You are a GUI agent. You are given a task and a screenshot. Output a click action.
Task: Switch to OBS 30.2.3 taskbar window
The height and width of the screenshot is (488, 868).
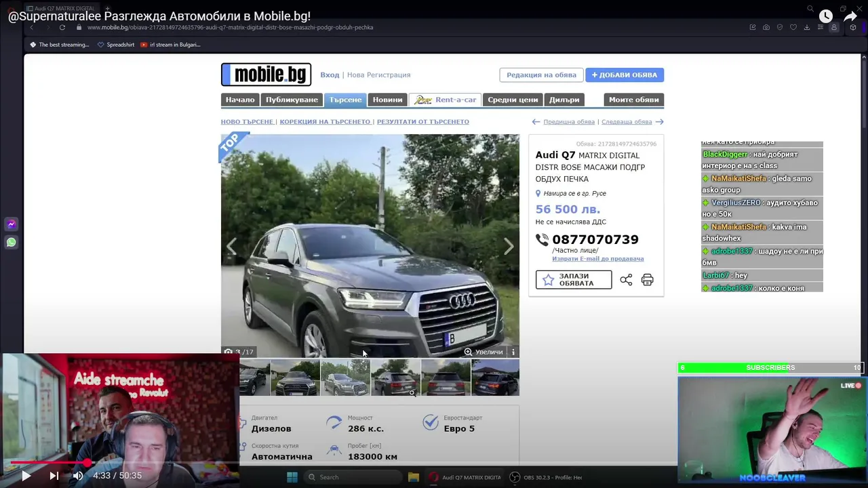tap(546, 477)
